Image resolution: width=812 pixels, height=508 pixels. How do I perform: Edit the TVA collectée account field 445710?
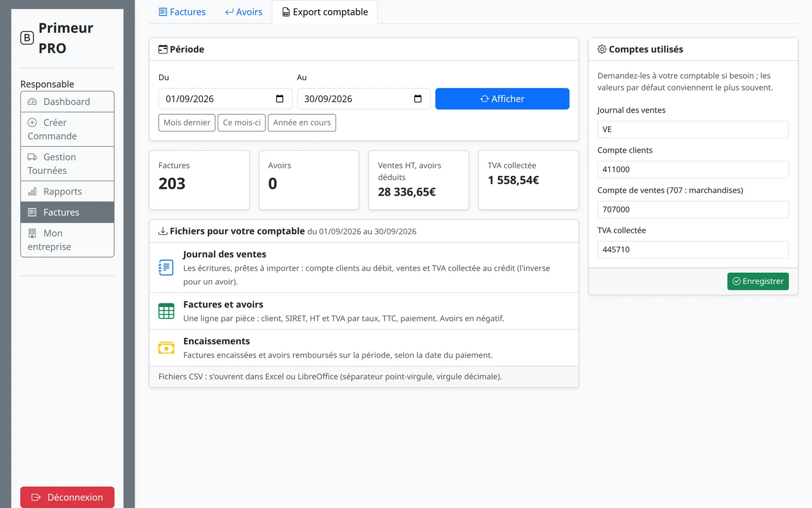coord(693,249)
